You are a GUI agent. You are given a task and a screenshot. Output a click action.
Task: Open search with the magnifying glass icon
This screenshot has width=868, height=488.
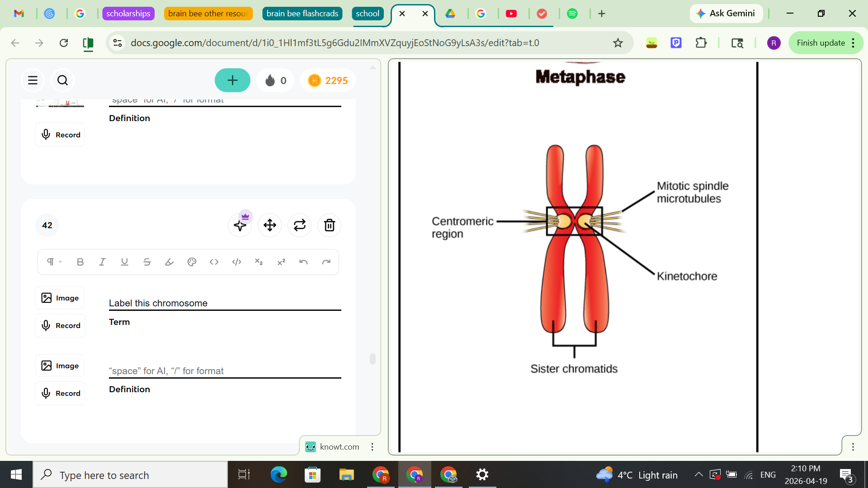pyautogui.click(x=62, y=80)
